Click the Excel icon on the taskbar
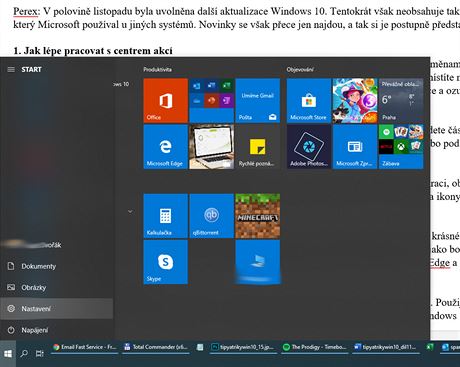460x367 pixels. click(x=430, y=347)
